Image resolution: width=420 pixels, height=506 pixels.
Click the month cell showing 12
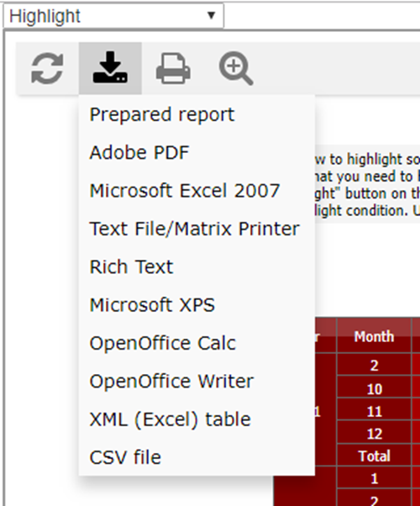click(x=374, y=434)
